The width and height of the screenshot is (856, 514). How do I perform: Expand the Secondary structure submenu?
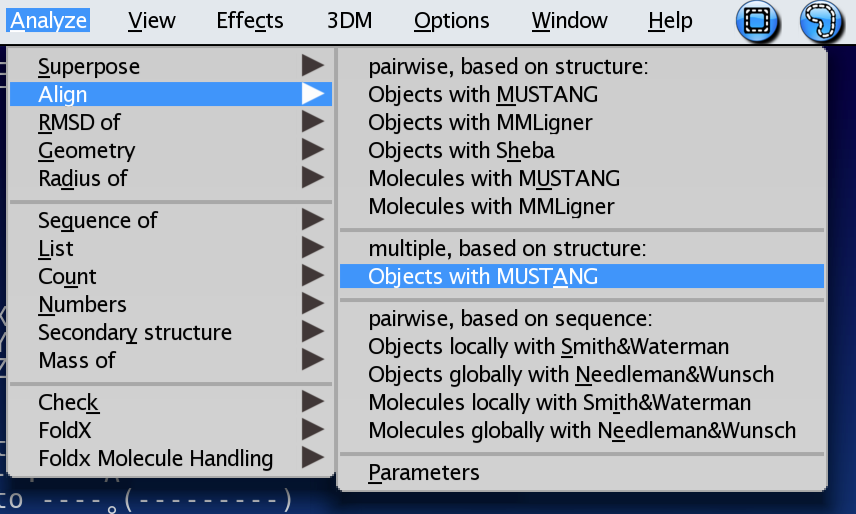coord(135,332)
